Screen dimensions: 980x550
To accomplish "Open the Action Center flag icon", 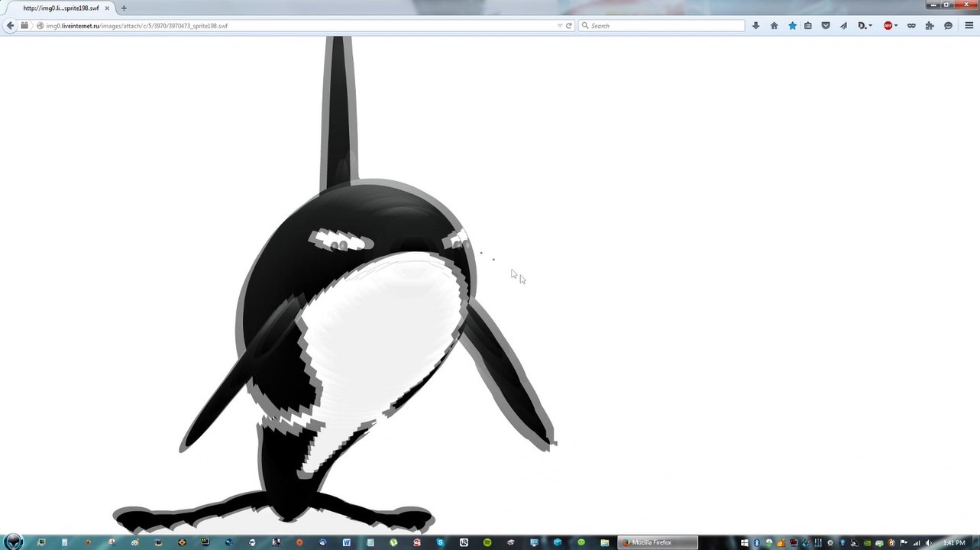I will click(x=904, y=543).
